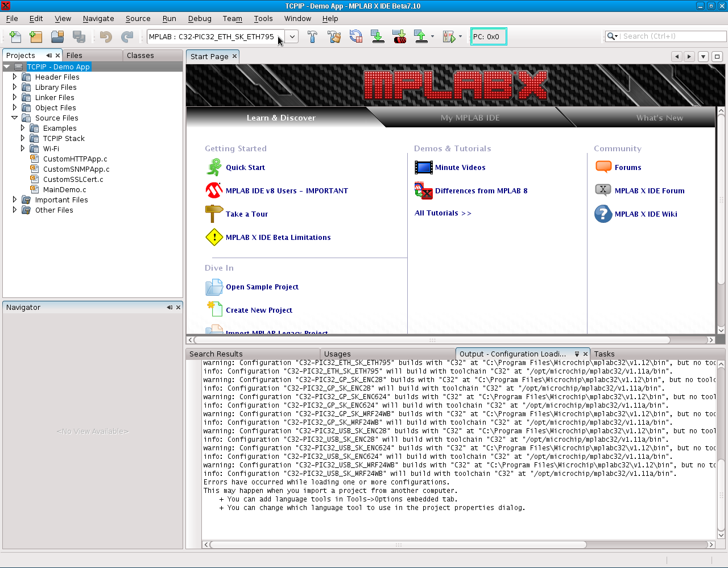
Task: Open the Tools menu
Action: 263,19
